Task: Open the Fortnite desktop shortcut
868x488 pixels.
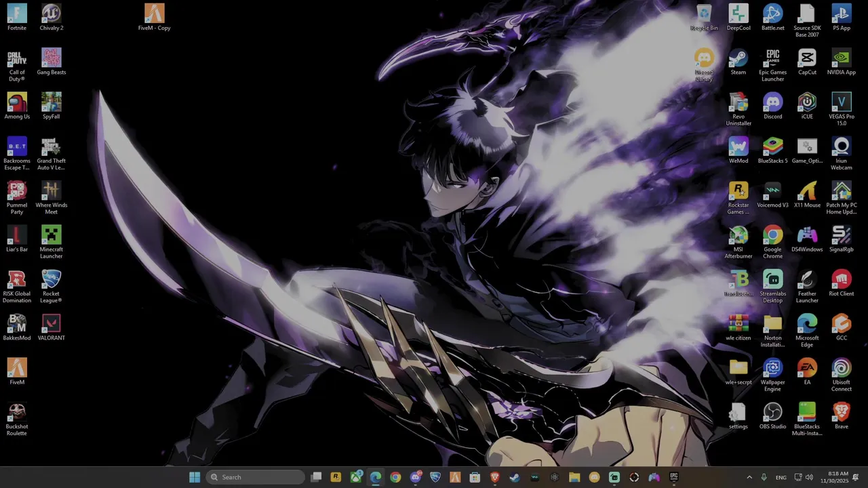Action: 17,17
